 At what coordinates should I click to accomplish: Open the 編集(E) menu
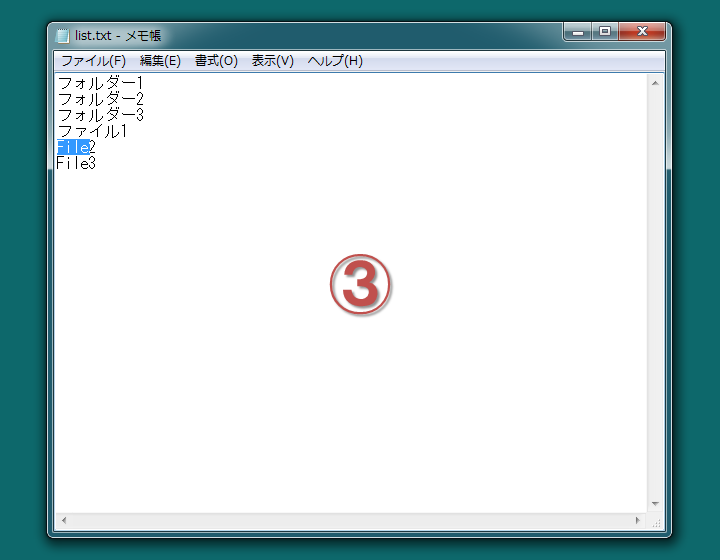click(160, 61)
